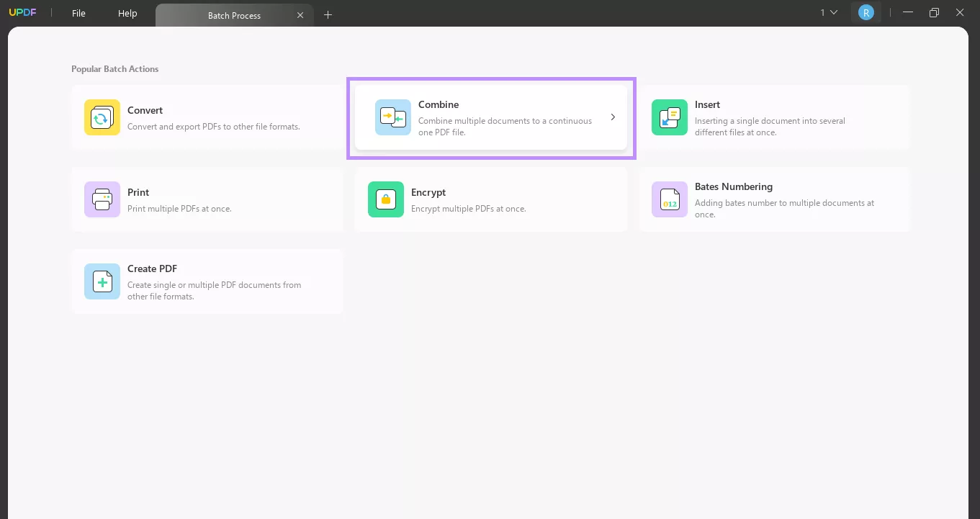Click the Bates Numbering icon
The image size is (980, 519).
(x=670, y=199)
